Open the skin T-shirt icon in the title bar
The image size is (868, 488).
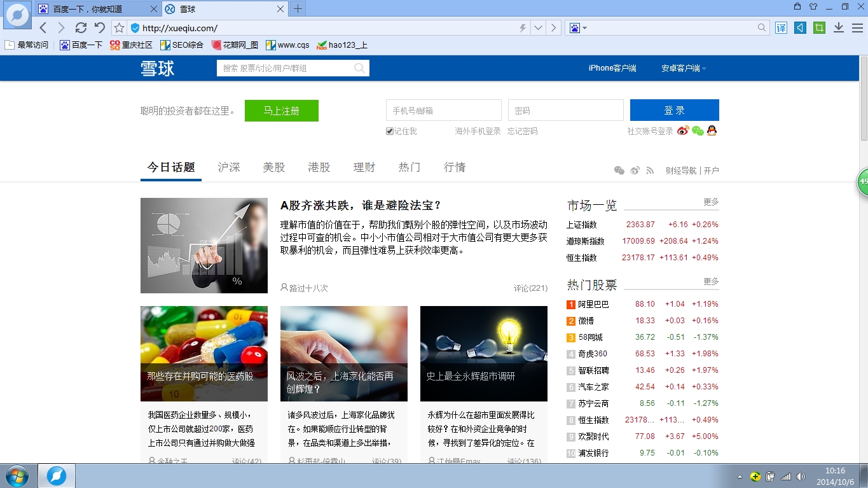pos(813,6)
